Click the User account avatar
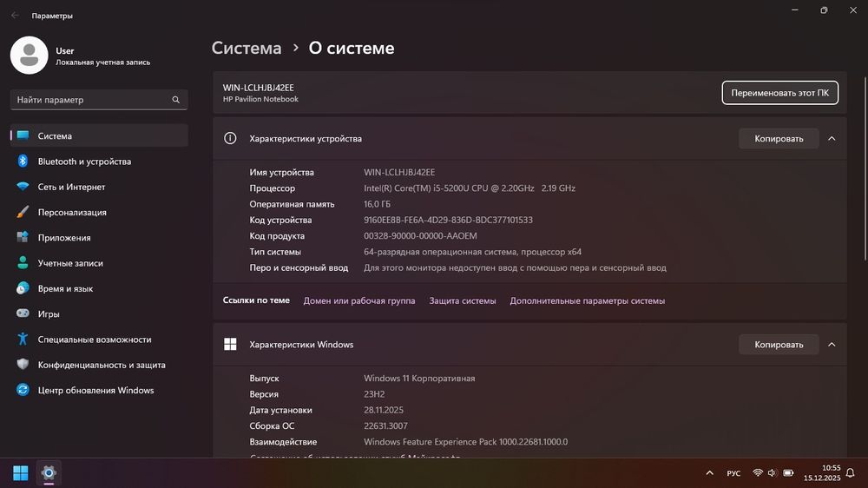 point(30,56)
